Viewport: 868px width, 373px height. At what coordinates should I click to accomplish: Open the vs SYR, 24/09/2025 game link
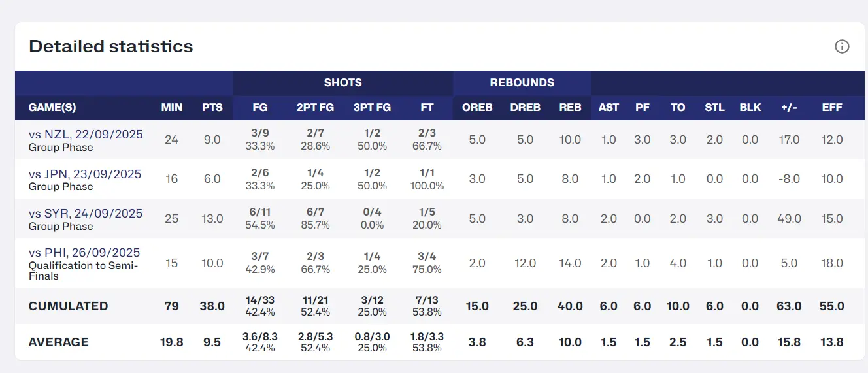click(x=85, y=214)
